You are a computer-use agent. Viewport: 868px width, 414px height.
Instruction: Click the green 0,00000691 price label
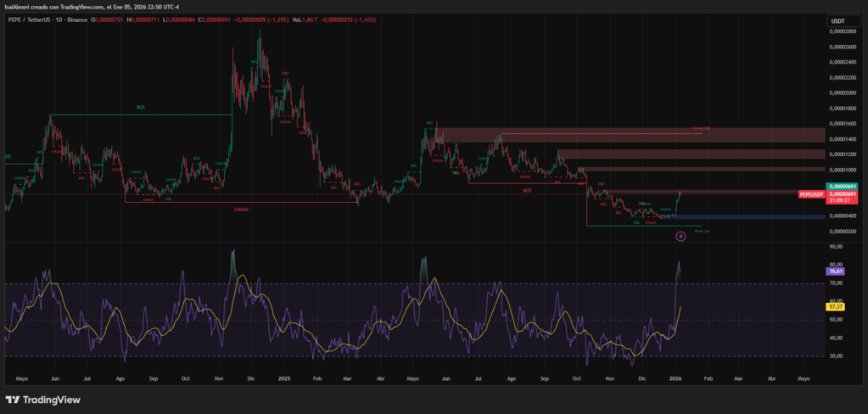pos(843,186)
